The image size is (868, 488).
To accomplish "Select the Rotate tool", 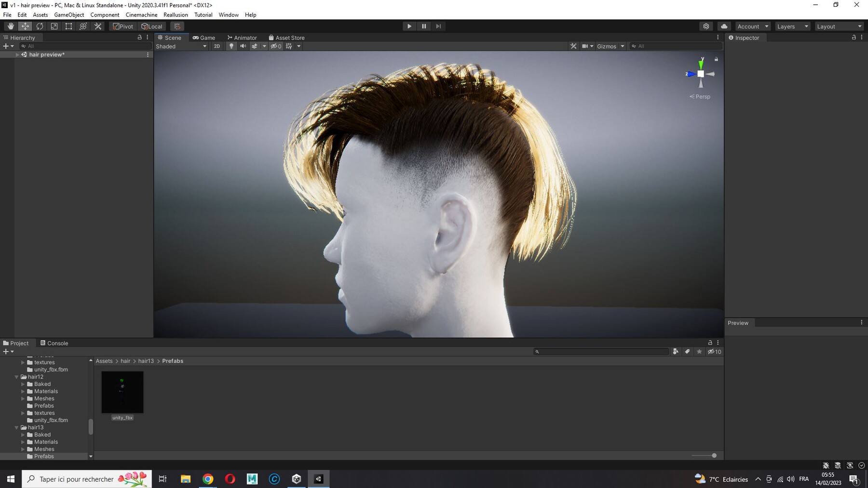I will click(40, 26).
